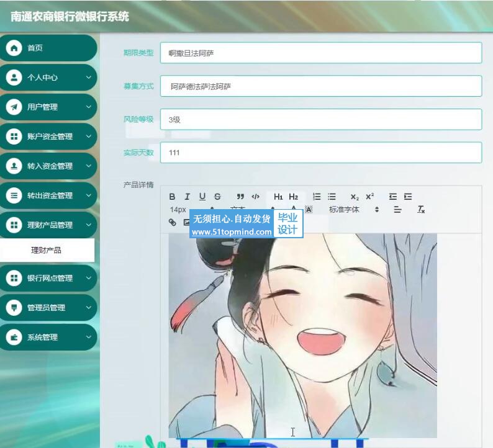
Task: Insert a bulleted list
Action: [332, 197]
